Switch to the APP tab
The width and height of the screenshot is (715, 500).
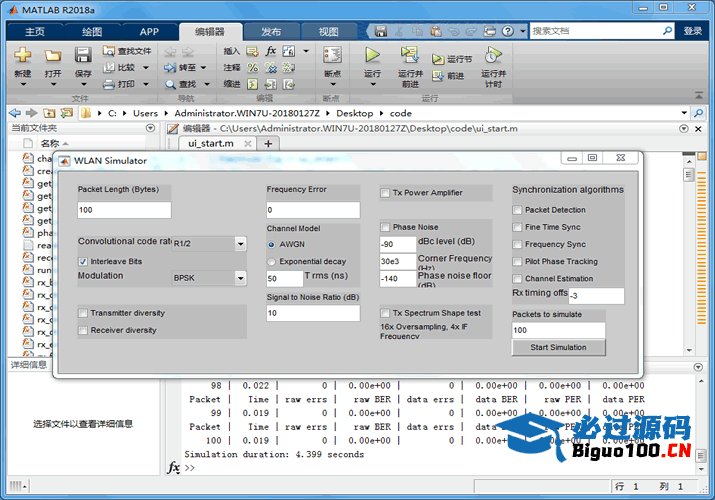[149, 31]
